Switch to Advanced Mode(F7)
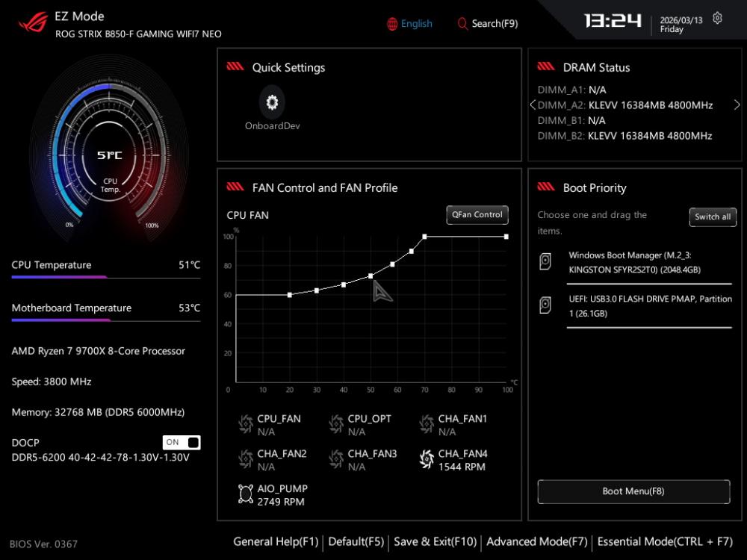This screenshot has height=560, width=747. [x=536, y=541]
